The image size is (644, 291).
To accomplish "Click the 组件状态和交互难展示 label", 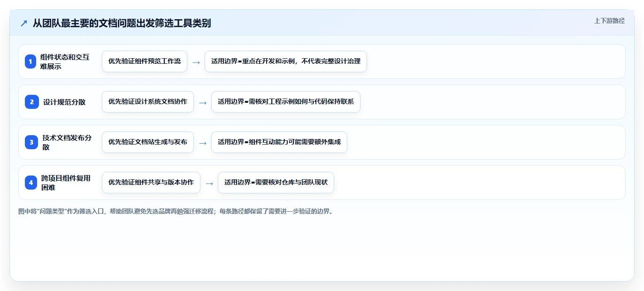I will (65, 61).
